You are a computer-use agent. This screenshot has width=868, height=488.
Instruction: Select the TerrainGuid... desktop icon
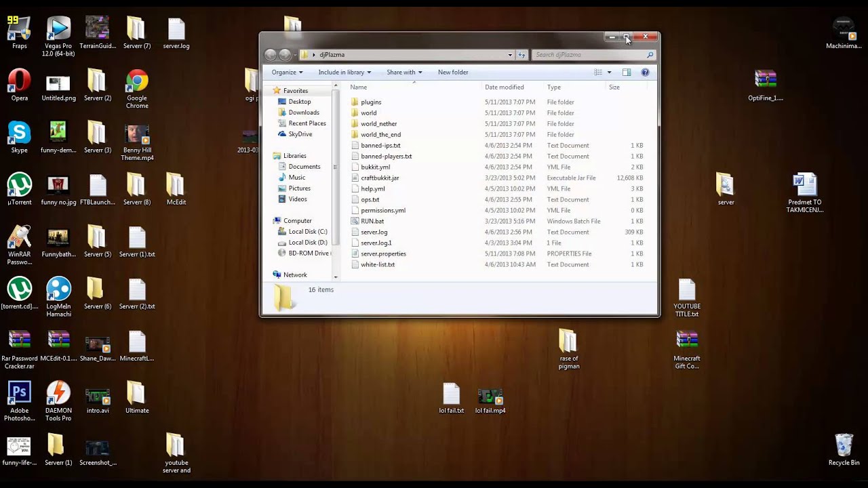pyautogui.click(x=98, y=33)
